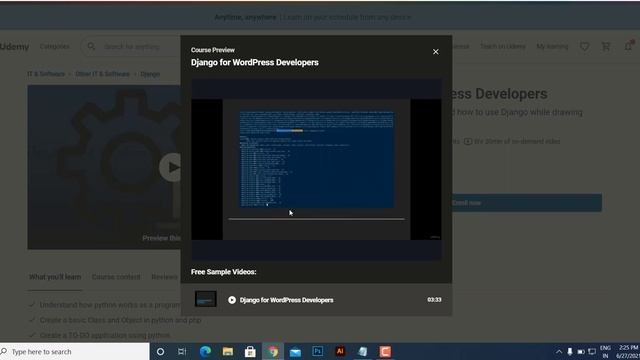This screenshot has width=640, height=360.
Task: Click the battery tray icon
Action: point(581,351)
